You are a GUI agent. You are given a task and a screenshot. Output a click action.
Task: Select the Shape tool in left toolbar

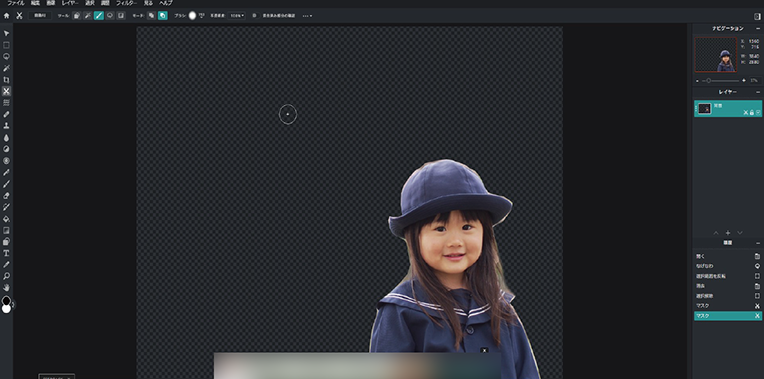coord(6,242)
